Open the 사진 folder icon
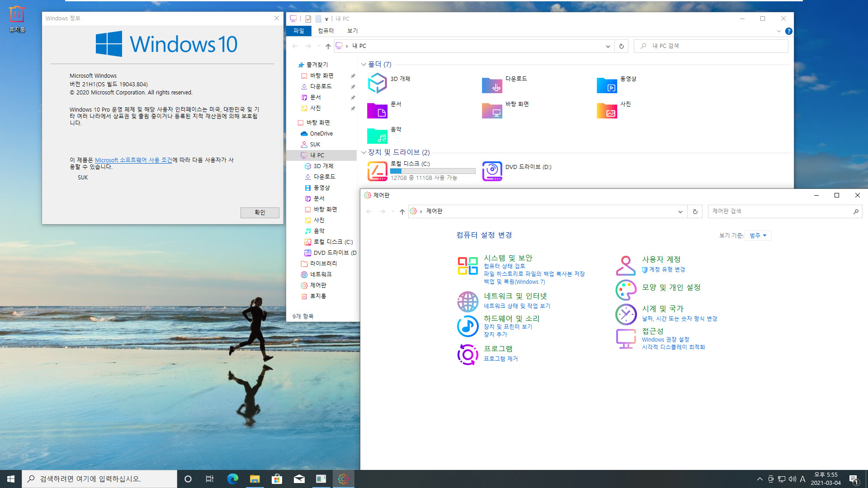Image resolution: width=868 pixels, height=488 pixels. (607, 110)
